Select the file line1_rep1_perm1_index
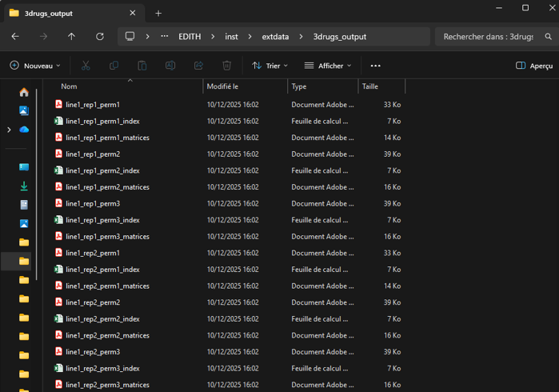The width and height of the screenshot is (559, 392). click(x=102, y=122)
